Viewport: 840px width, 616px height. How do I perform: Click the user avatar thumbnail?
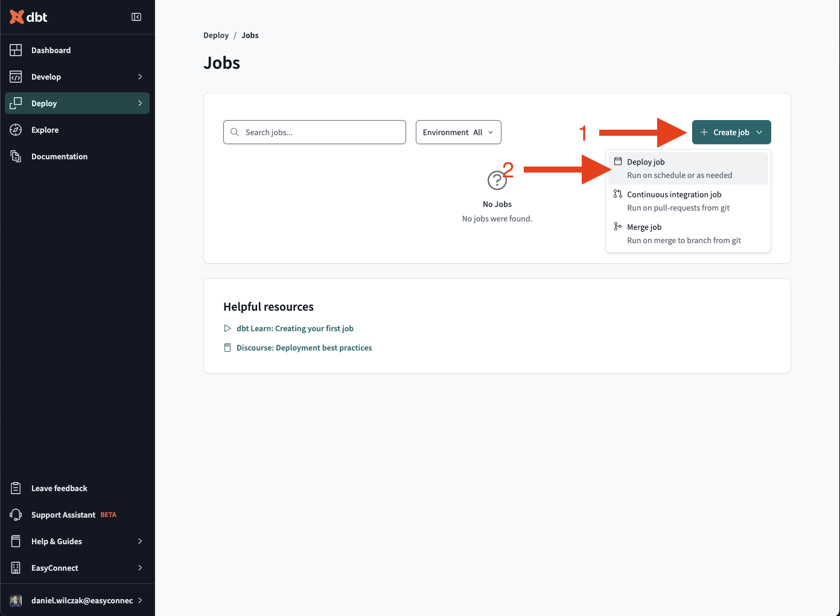pyautogui.click(x=16, y=600)
